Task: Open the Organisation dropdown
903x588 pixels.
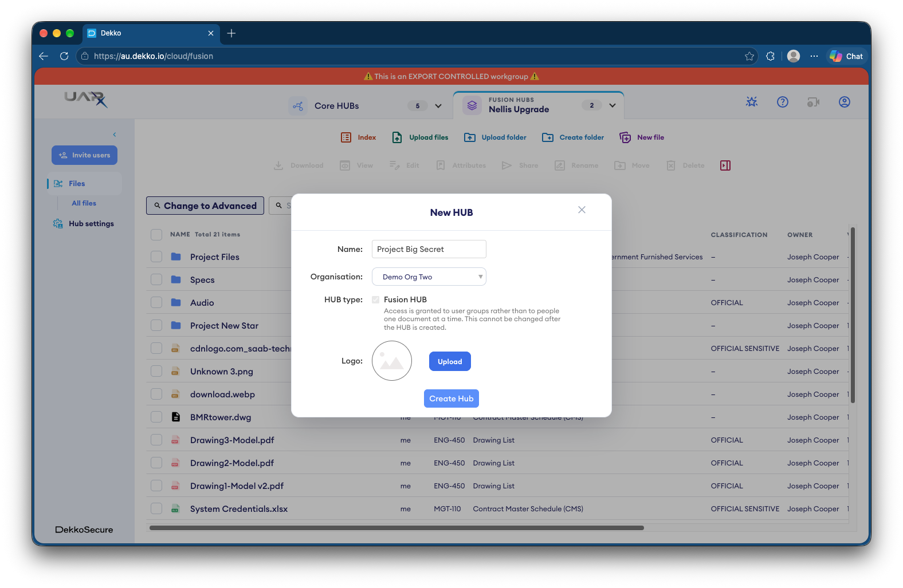Action: [x=429, y=277]
